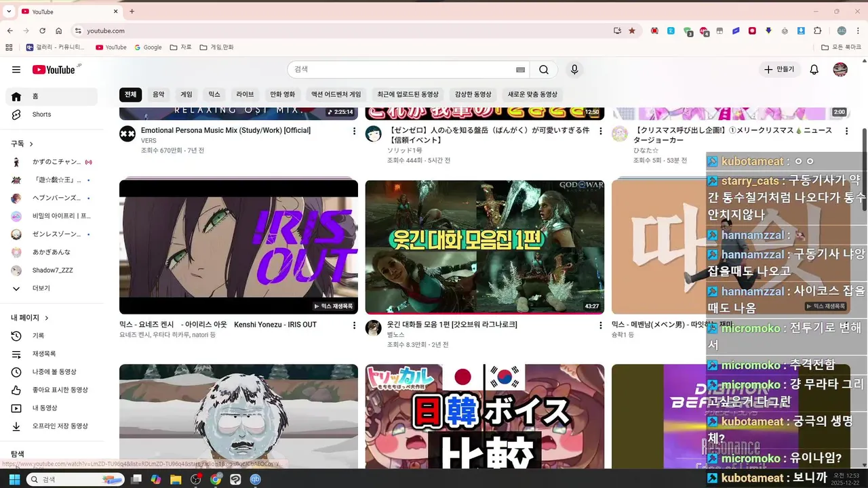Open 내 동영상 in the sidebar
Image resolution: width=868 pixels, height=488 pixels.
coord(52,408)
